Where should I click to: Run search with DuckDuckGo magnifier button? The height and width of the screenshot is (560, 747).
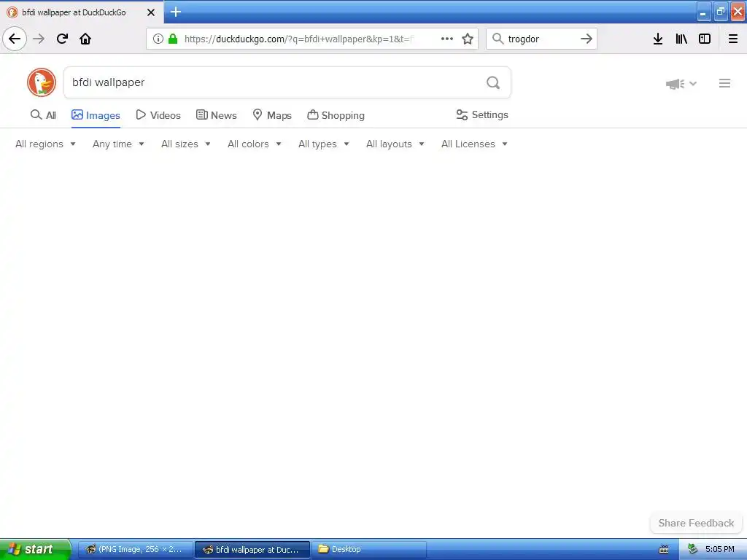click(493, 83)
